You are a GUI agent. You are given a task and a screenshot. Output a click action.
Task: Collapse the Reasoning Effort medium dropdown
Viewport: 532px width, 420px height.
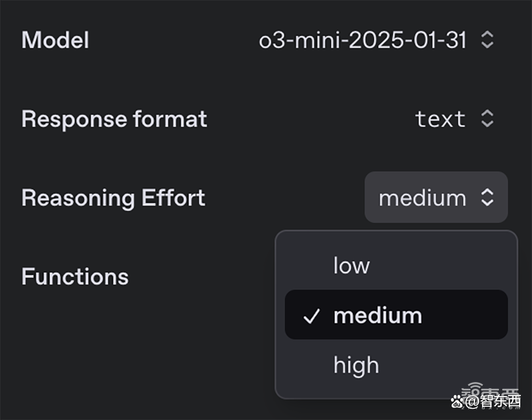[x=436, y=197]
